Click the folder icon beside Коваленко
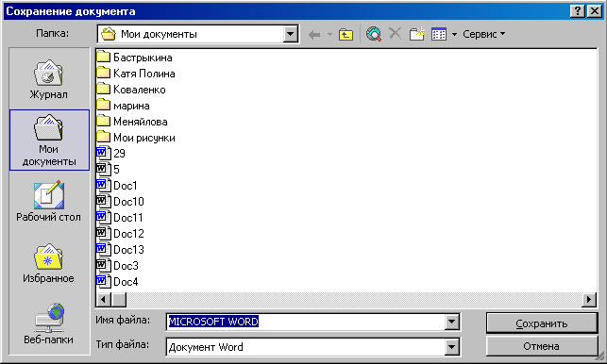607x364 pixels. pos(103,89)
